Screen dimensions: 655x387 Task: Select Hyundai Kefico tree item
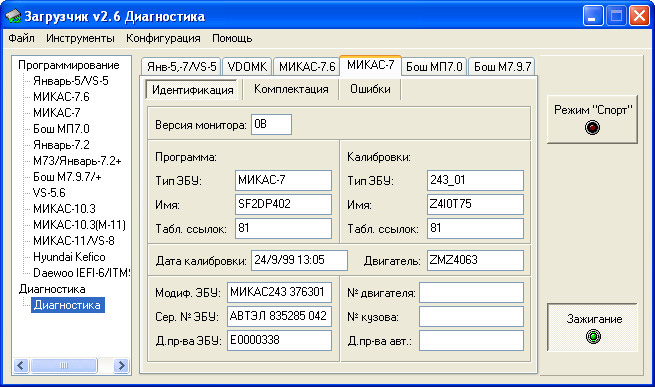coord(69,257)
